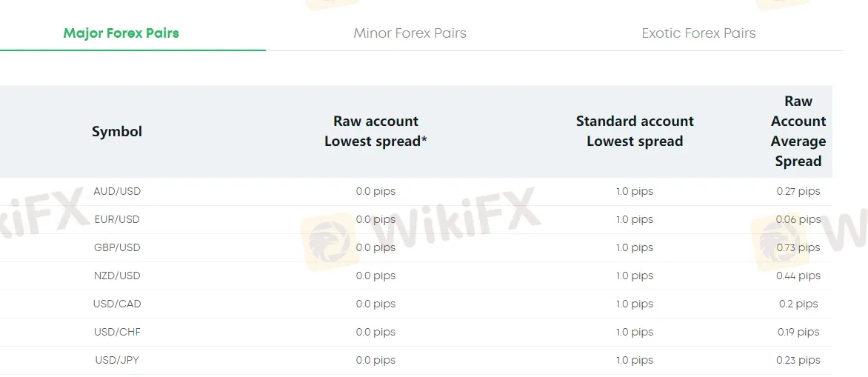The image size is (868, 377).
Task: Click the USD/CHF symbol cell
Action: [117, 333]
